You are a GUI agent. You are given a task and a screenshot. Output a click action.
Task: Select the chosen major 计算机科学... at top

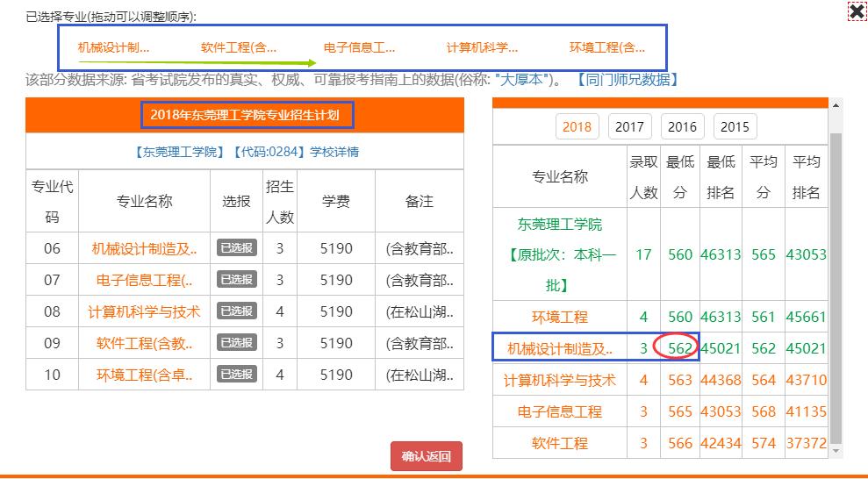(x=482, y=47)
